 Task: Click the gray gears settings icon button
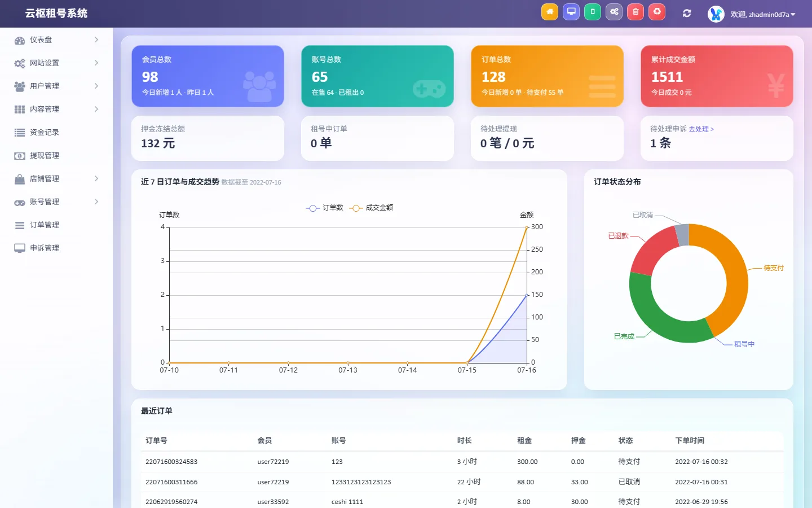[x=614, y=12]
